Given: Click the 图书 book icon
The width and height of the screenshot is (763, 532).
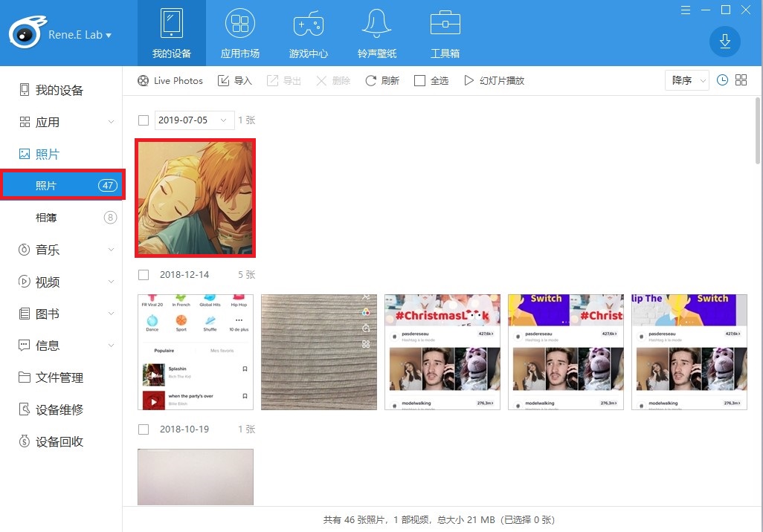Looking at the screenshot, I should tap(24, 314).
